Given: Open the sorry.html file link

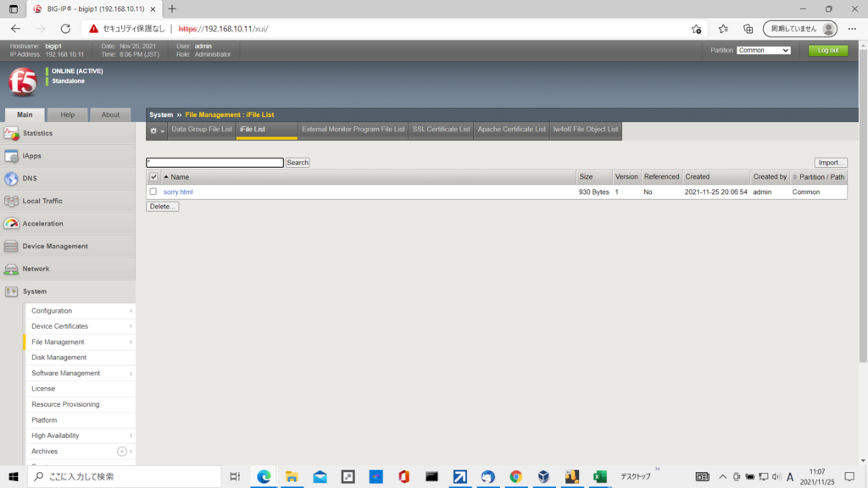Looking at the screenshot, I should point(178,192).
